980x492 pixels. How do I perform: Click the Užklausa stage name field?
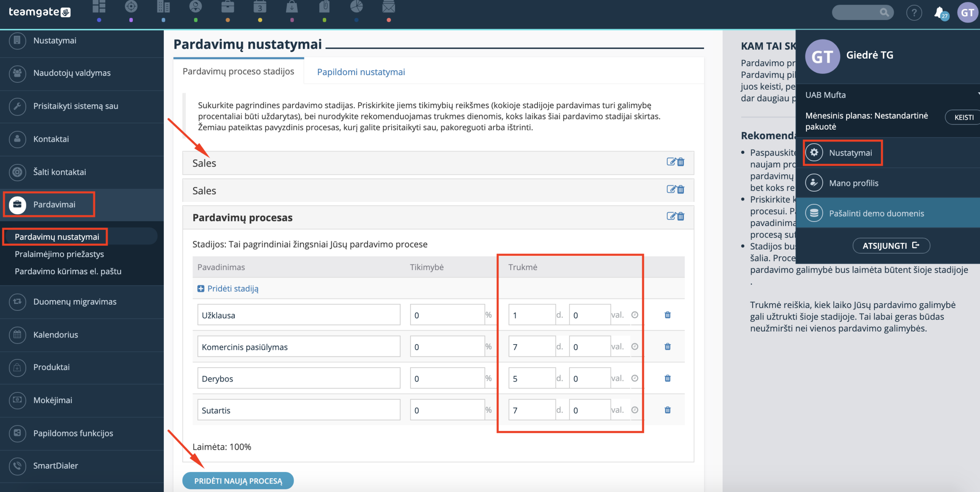point(299,315)
